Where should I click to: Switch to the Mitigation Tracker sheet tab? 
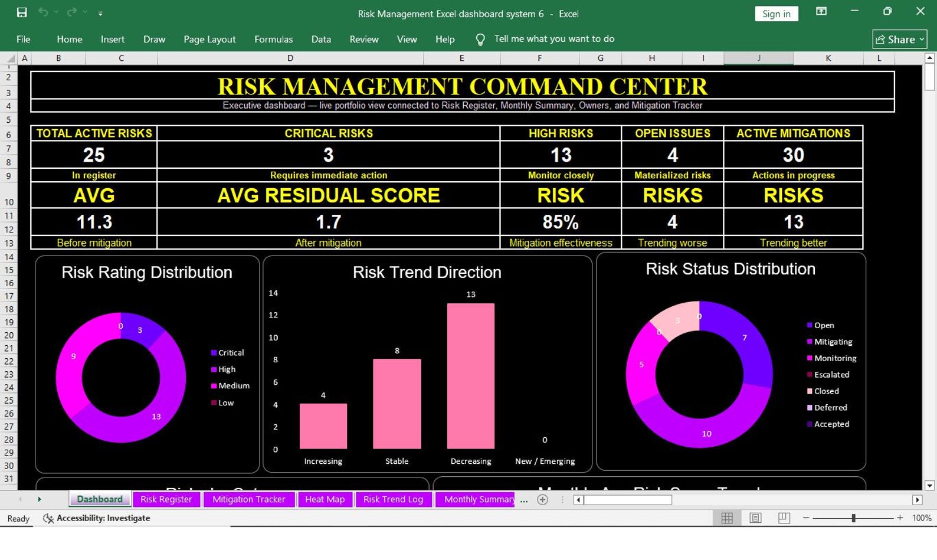pyautogui.click(x=248, y=499)
